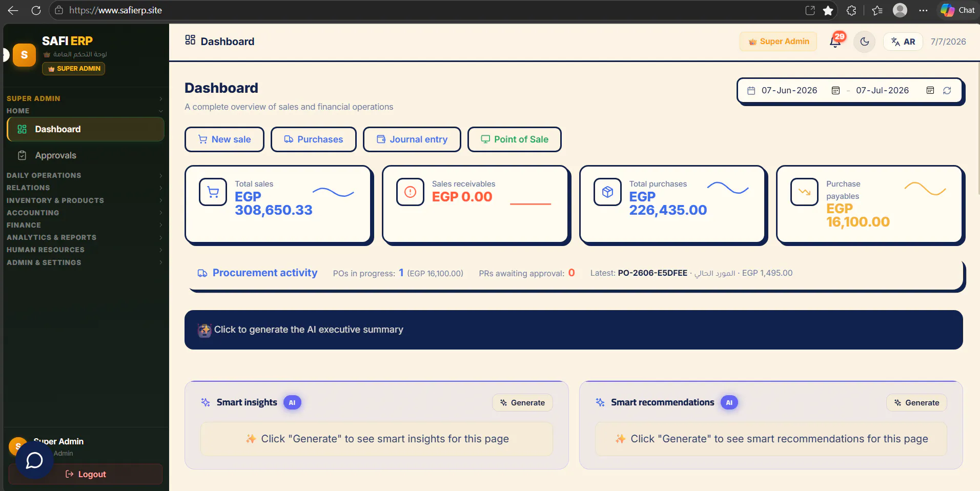Collapse the HOME sidebar section
Image resolution: width=980 pixels, height=491 pixels.
[x=85, y=111]
